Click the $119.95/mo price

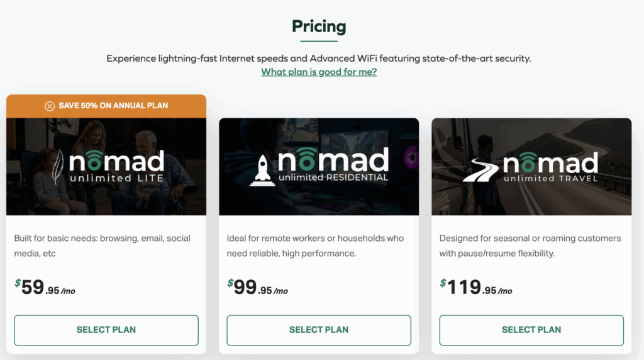click(476, 288)
